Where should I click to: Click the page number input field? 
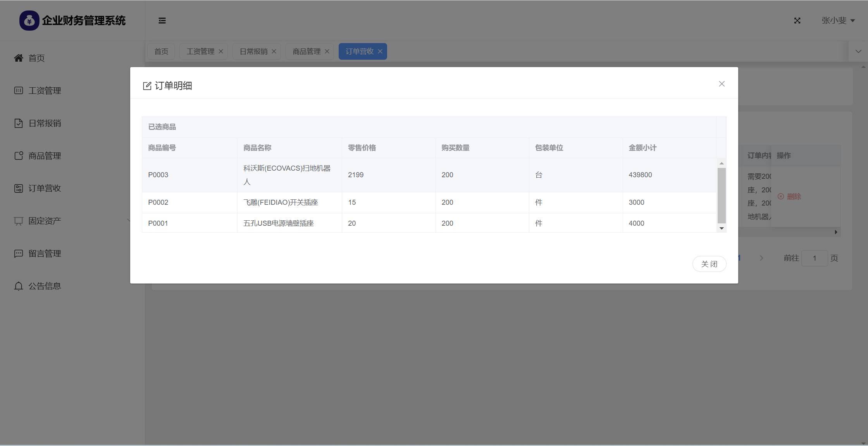click(814, 258)
